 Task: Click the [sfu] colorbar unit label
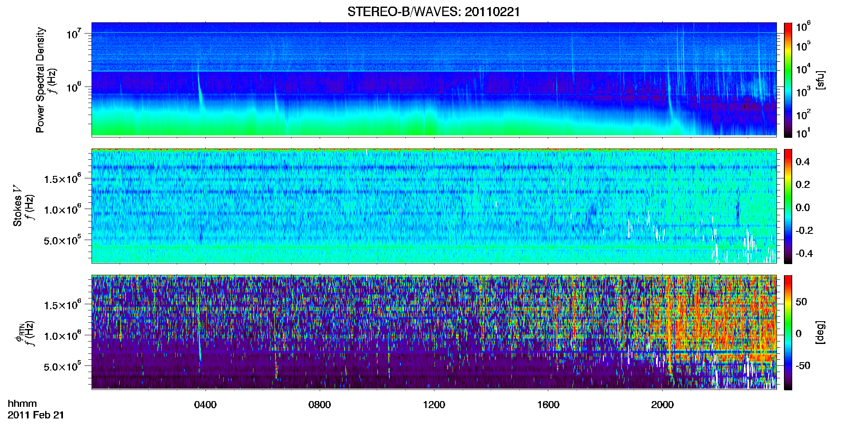(x=820, y=80)
